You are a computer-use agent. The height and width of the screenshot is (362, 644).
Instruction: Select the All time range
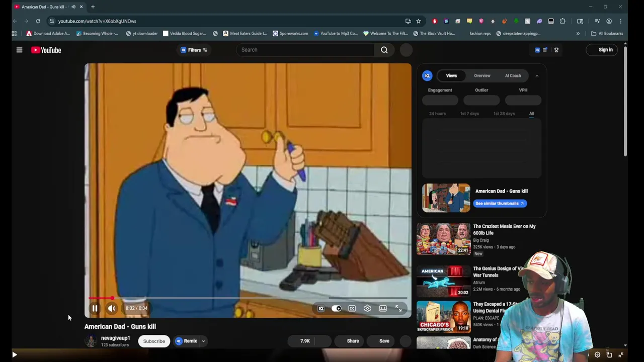(x=532, y=114)
